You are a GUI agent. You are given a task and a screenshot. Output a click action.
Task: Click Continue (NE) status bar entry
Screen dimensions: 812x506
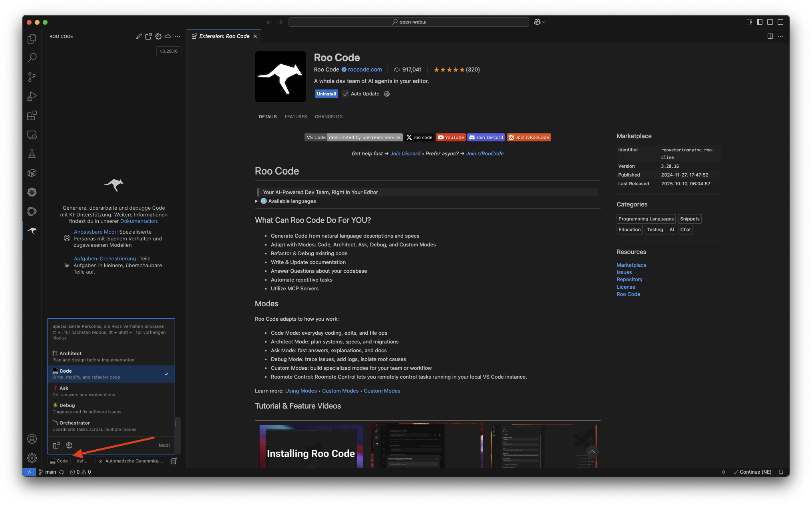point(752,472)
